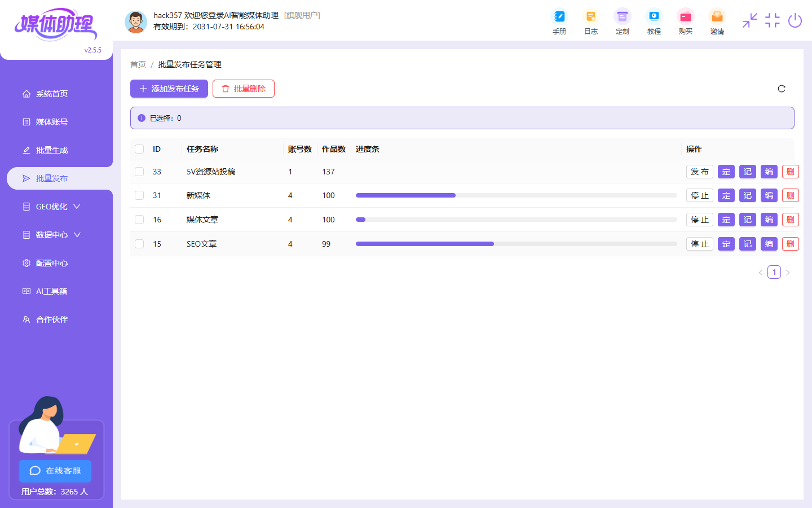Image resolution: width=812 pixels, height=508 pixels.
Task: Open 在线客服 chat button
Action: [55, 471]
